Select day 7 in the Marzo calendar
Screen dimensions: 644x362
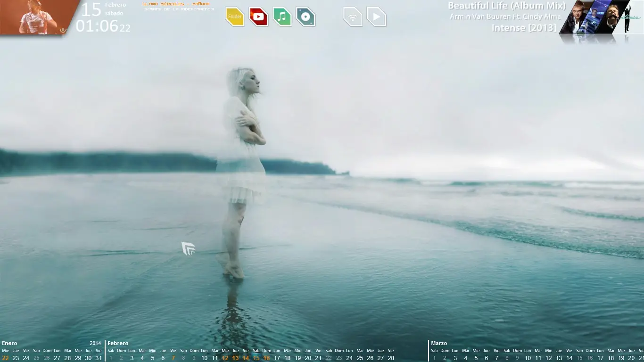pos(496,358)
